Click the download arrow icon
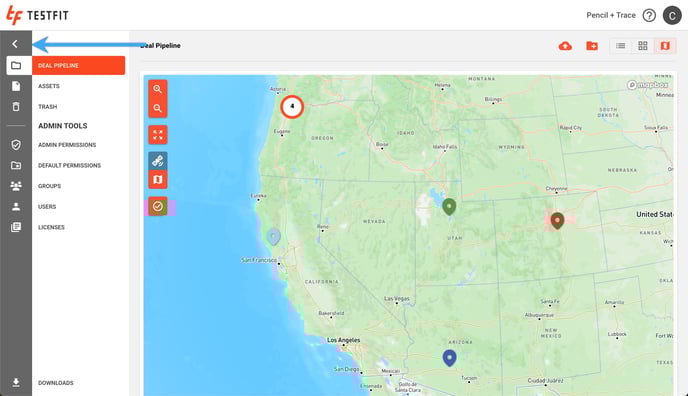 [16, 382]
